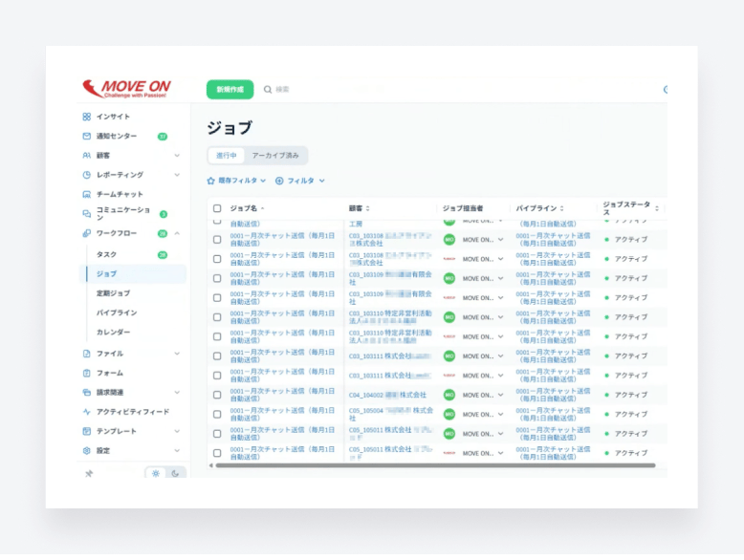Click the 通知センター envelope icon
Viewport: 744px width, 560px height.
[86, 136]
